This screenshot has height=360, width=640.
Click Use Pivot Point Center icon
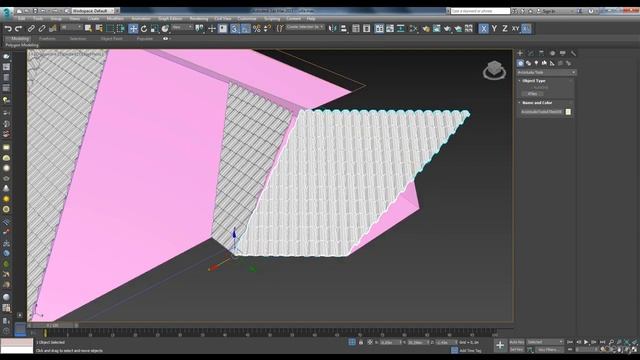pyautogui.click(x=200, y=29)
